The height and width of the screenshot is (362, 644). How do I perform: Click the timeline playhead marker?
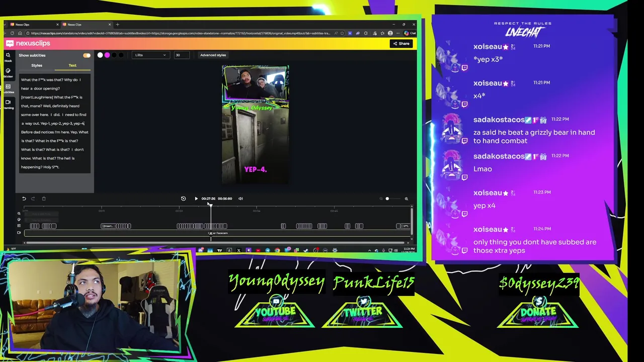(210, 205)
